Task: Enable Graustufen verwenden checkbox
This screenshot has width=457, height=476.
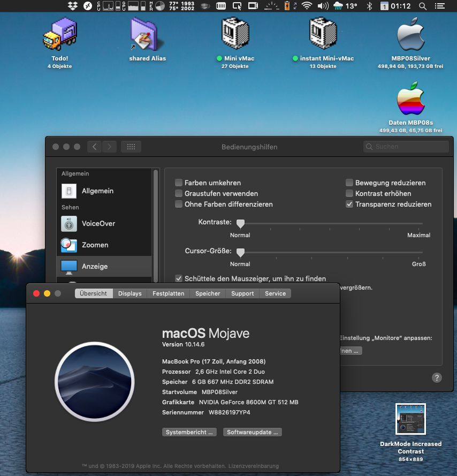Action: click(179, 193)
